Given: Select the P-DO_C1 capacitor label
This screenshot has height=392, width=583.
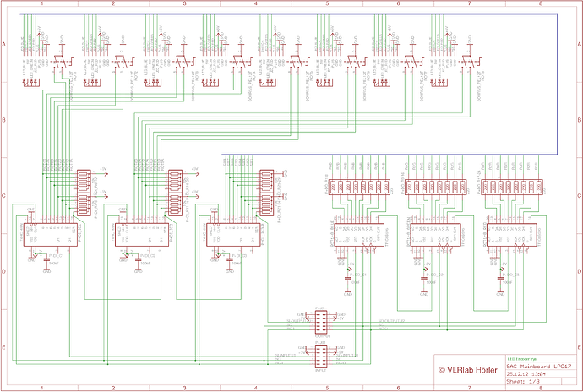Looking at the screenshot, I should coord(358,275).
